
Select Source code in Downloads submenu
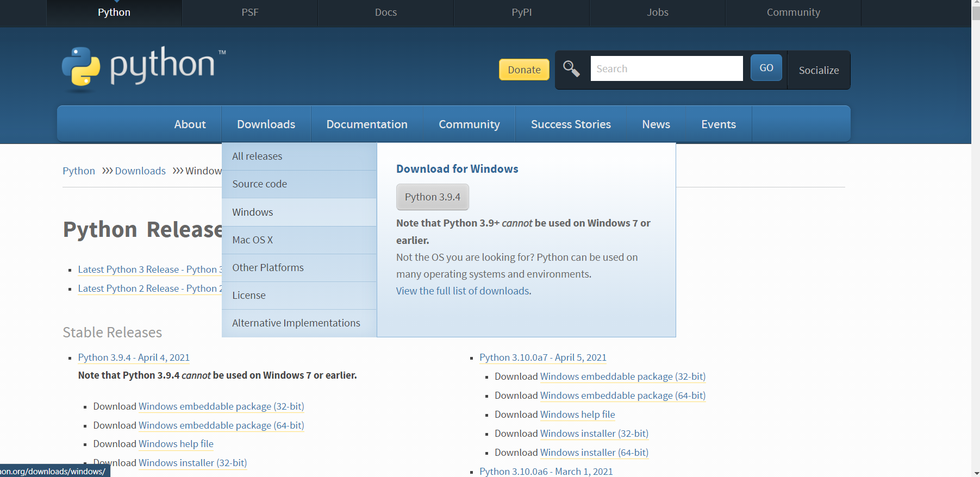click(x=299, y=184)
